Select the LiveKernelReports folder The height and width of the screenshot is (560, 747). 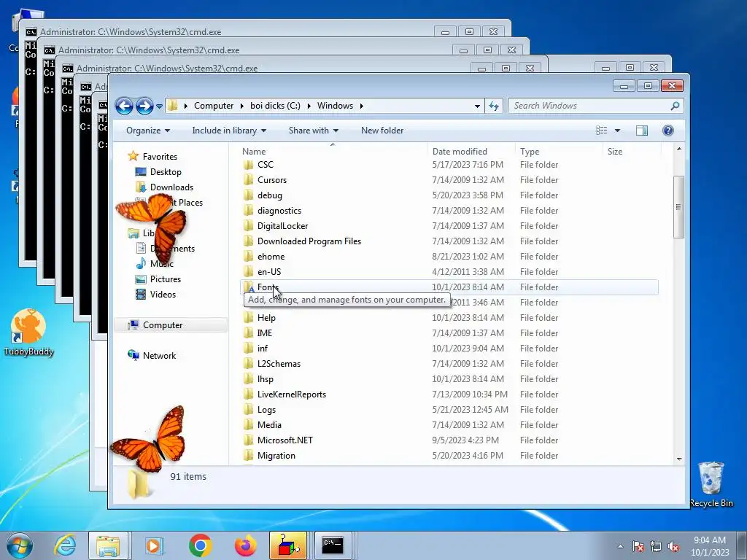coord(292,394)
